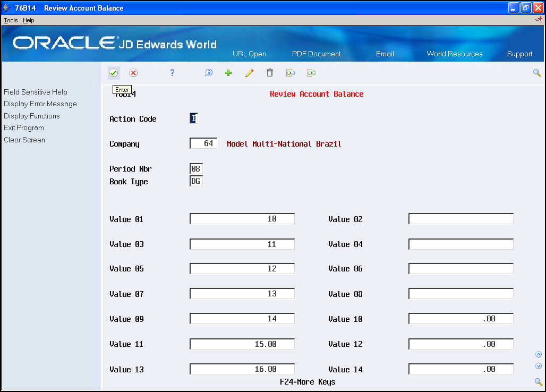Click the Java application icon in title bar
Viewport: 546px width, 392px height.
tap(6, 7)
